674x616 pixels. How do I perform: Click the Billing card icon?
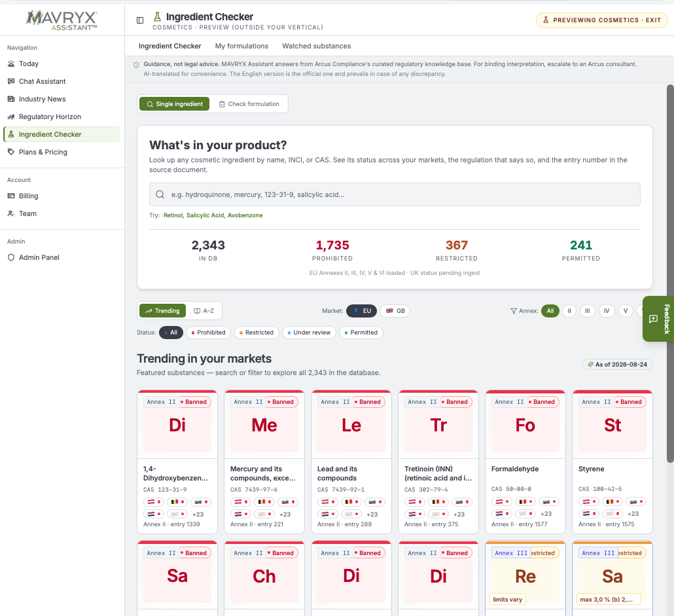[x=11, y=196]
